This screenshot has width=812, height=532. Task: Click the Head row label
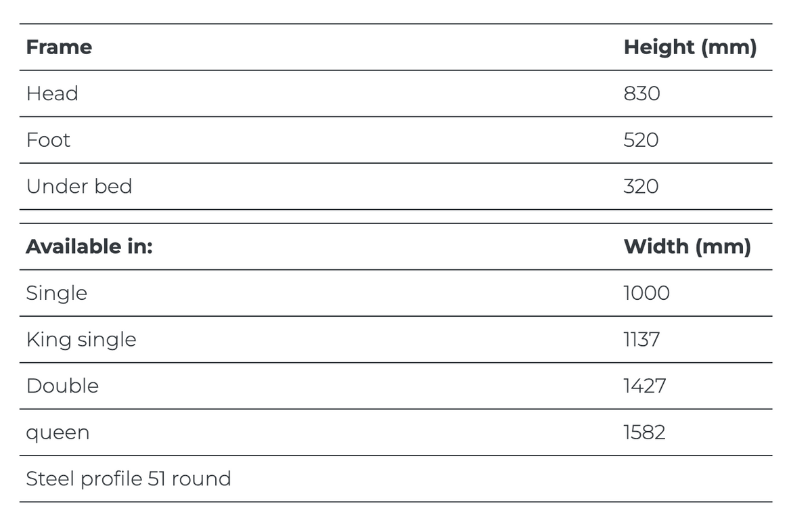[52, 93]
